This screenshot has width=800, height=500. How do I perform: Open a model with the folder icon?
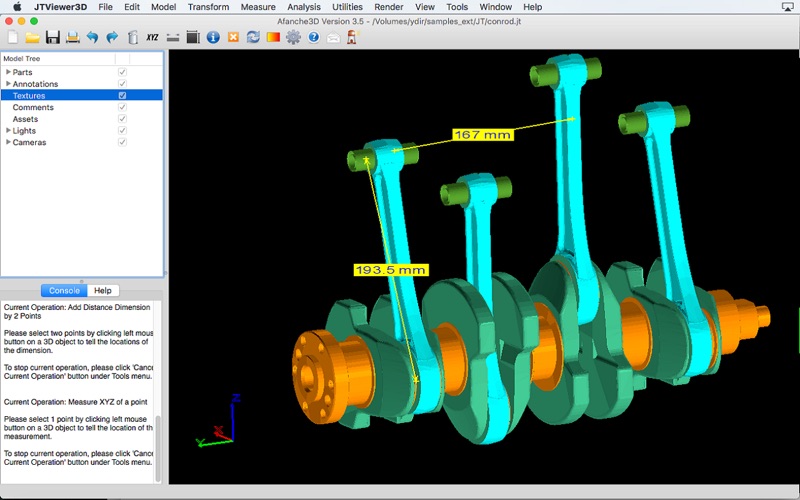pos(32,38)
